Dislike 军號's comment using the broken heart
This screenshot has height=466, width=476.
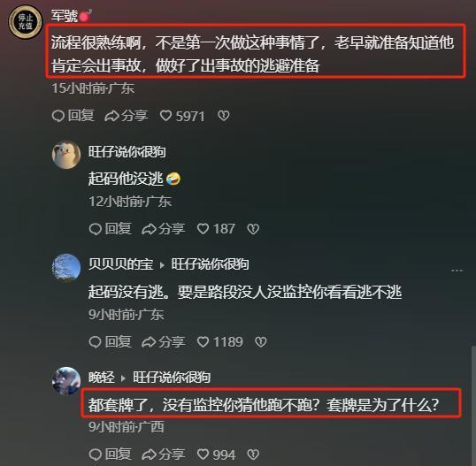tap(224, 116)
